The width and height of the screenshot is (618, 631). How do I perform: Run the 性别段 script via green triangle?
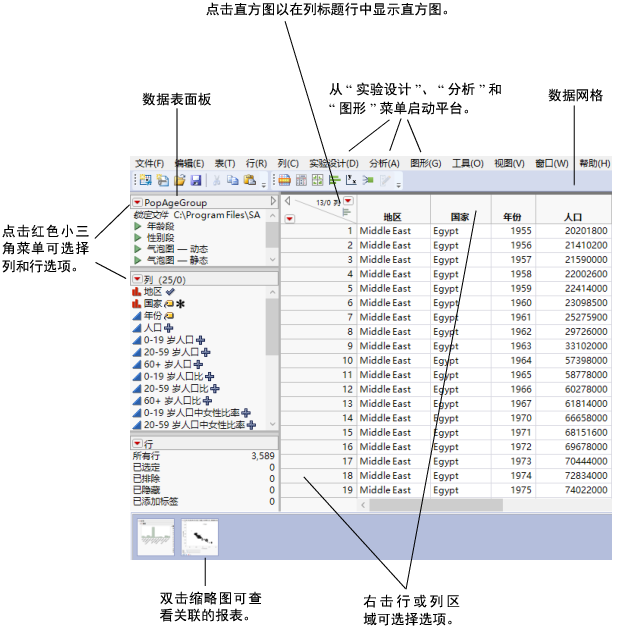coord(138,237)
